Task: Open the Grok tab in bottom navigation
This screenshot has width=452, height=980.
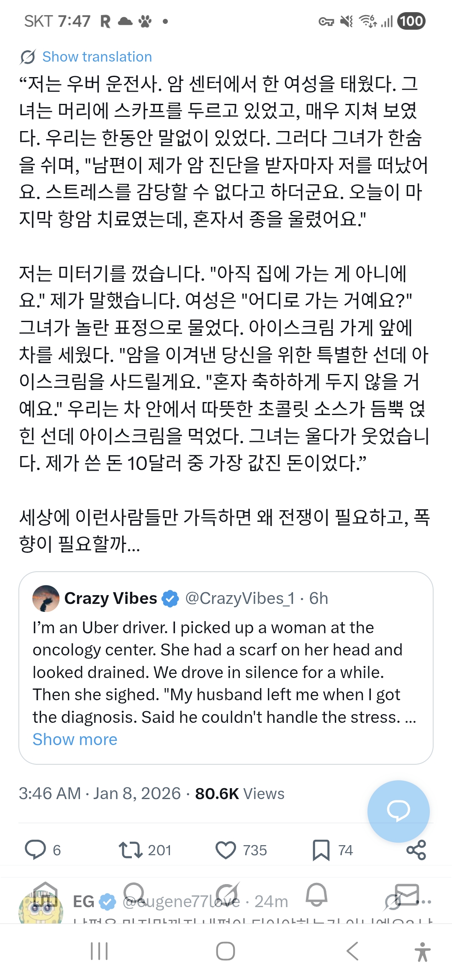Action: pos(227,895)
